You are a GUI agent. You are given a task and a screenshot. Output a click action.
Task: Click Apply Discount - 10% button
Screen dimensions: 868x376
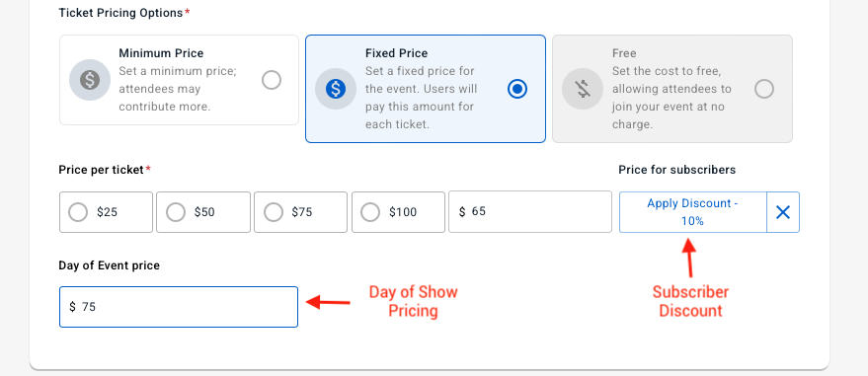pyautogui.click(x=692, y=212)
